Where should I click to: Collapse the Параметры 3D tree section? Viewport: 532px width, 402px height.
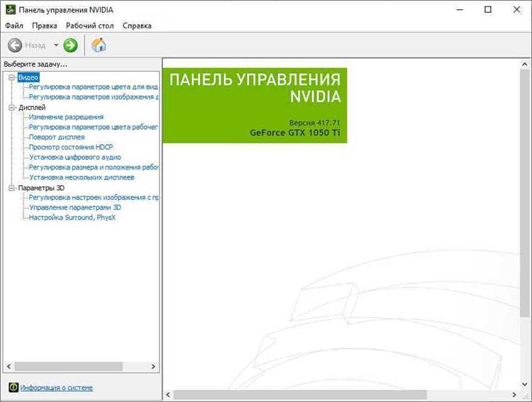click(12, 188)
